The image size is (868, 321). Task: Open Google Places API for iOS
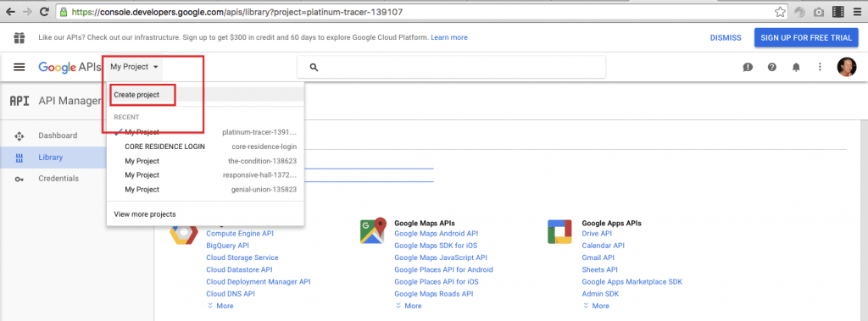tap(437, 282)
